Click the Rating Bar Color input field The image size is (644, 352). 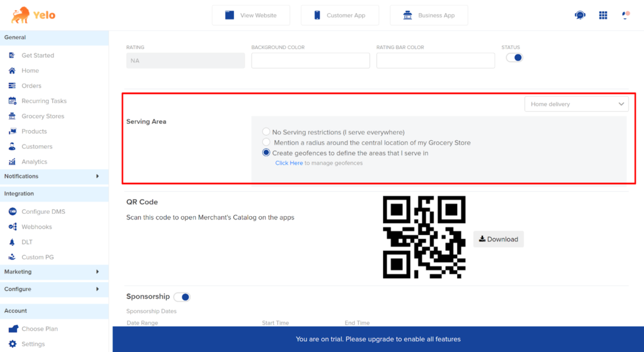[435, 60]
